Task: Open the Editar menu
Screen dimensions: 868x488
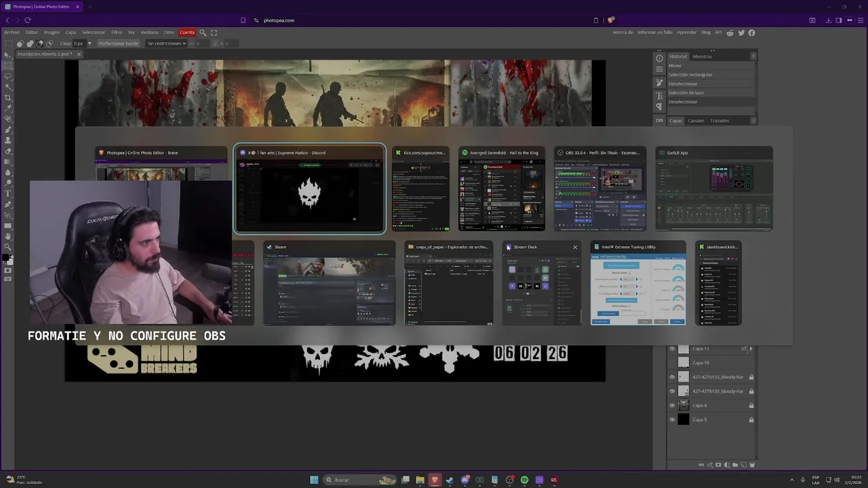Action: [x=32, y=33]
